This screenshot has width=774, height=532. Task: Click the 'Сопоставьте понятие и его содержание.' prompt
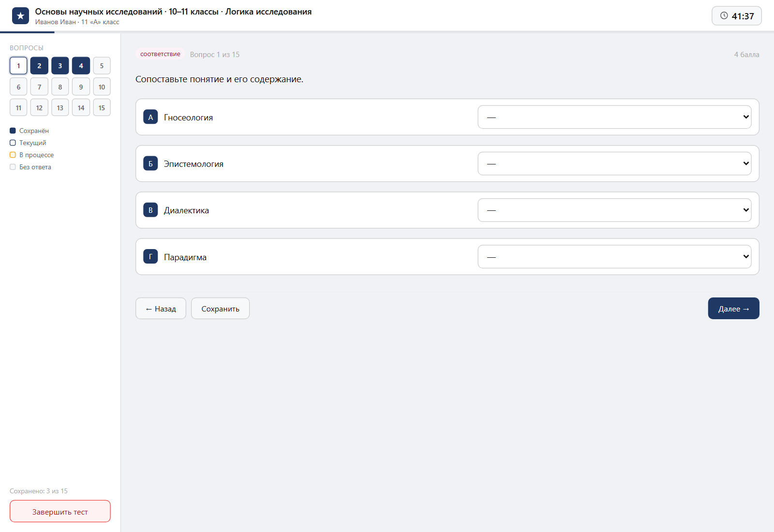pos(219,79)
